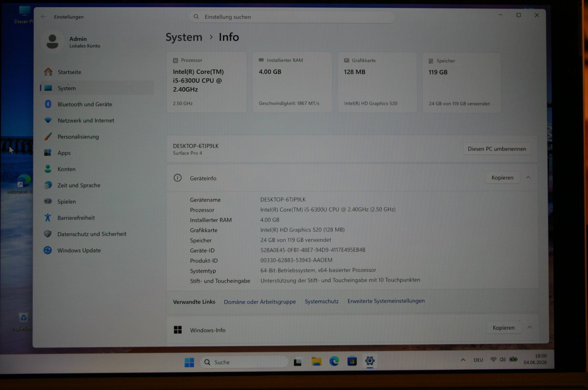588x390 pixels.
Task: Open Wi-Fi network tray icon
Action: (493, 360)
